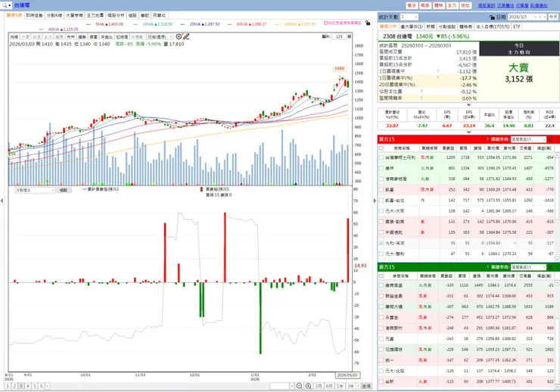Image resolution: width=560 pixels, height=392 pixels.
Task: Tick checkbox for 統一 row showing -147
Action: tap(381, 360)
